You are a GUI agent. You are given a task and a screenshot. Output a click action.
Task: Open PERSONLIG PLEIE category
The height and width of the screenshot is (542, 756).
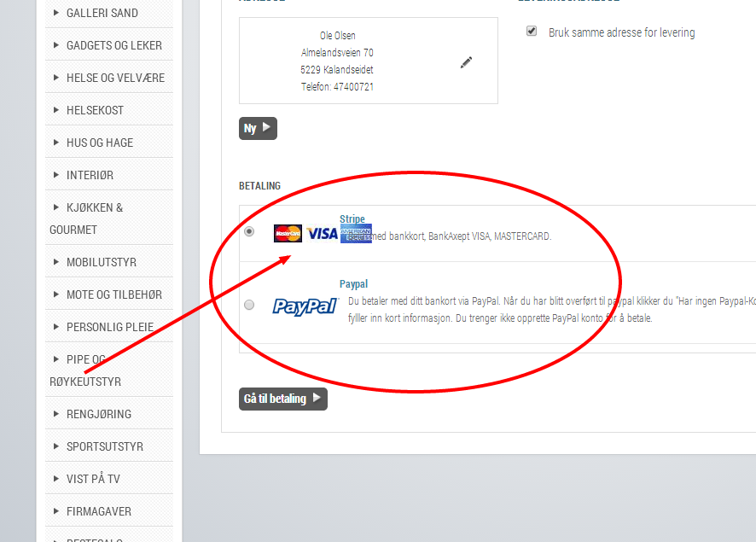[110, 327]
